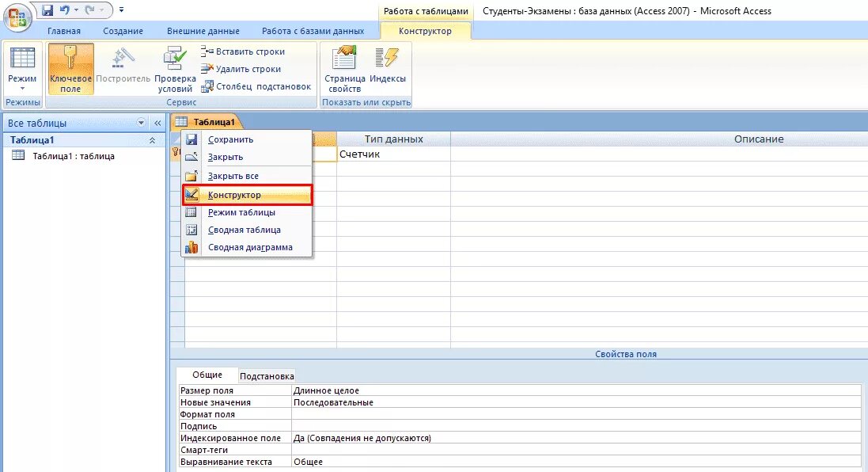Collapse the Таблица1 group in navigation pane
The width and height of the screenshot is (868, 472).
(x=152, y=141)
